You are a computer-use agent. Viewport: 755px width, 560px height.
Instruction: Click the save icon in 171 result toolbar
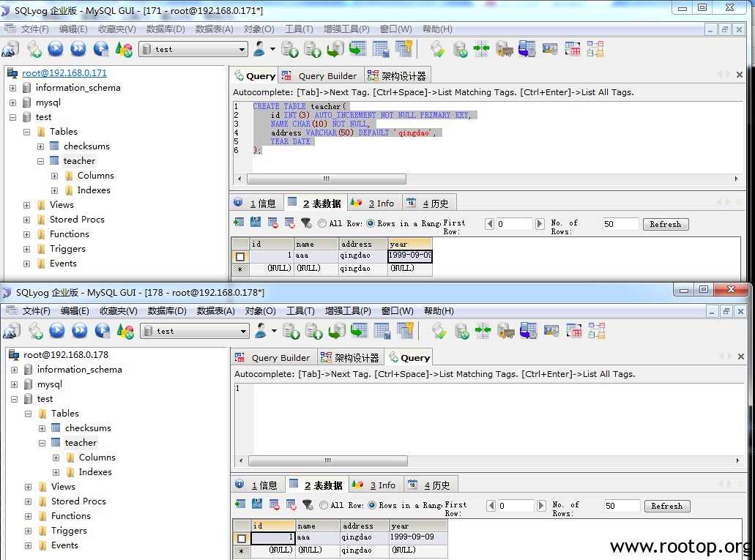pos(256,223)
